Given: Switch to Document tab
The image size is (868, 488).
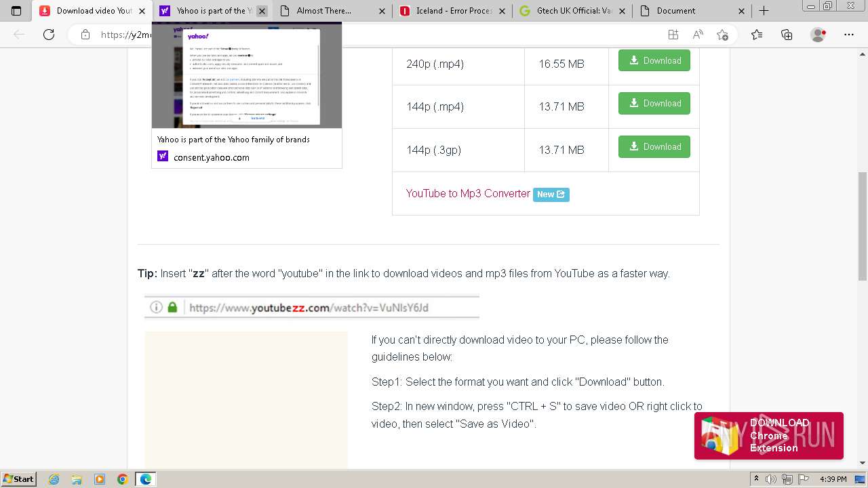Looking at the screenshot, I should click(x=692, y=11).
